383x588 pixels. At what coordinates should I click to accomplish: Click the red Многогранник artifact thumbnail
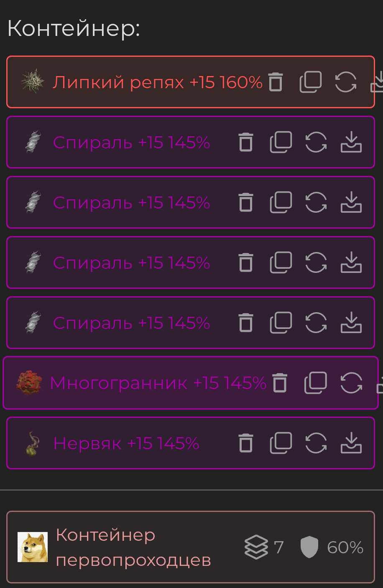click(29, 382)
